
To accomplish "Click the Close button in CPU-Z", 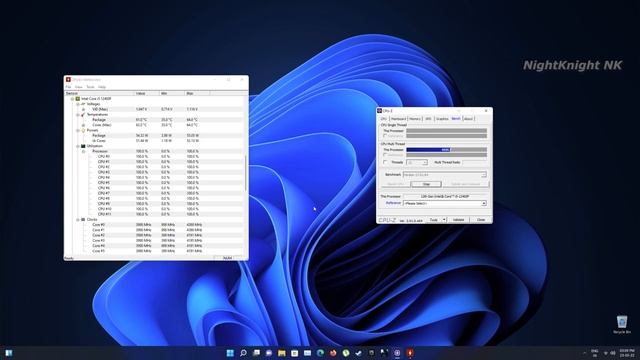I will point(481,220).
